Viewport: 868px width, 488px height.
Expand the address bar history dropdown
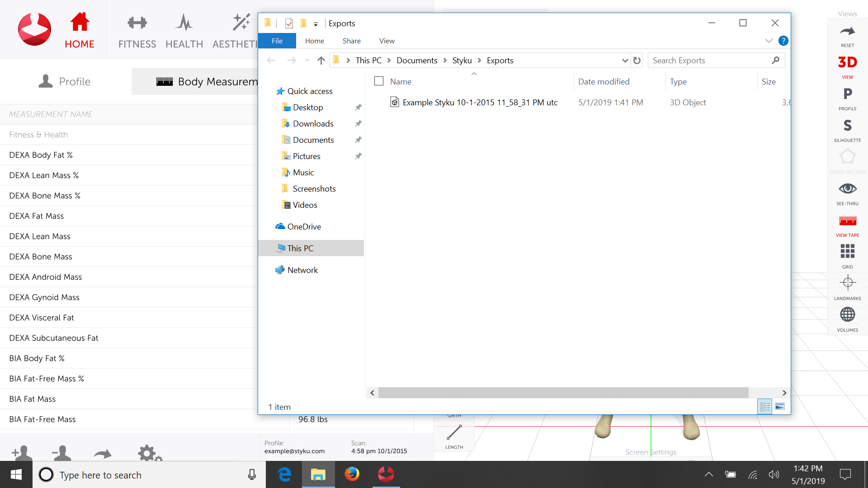coord(625,61)
